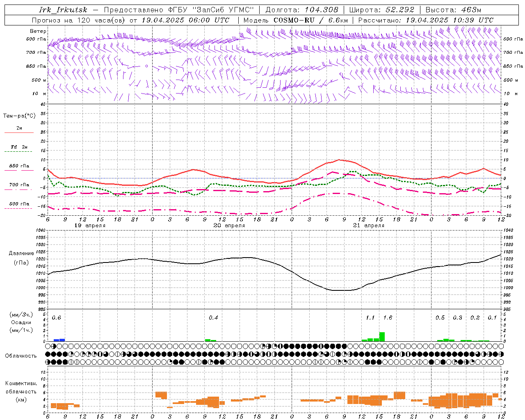525x420 pixels.
Task: Click the Irk_Irkutsk station title
Action: tap(63, 10)
